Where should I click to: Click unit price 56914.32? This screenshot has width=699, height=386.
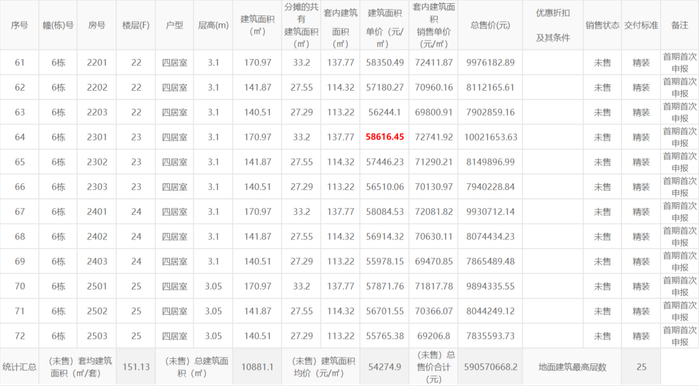click(x=385, y=237)
